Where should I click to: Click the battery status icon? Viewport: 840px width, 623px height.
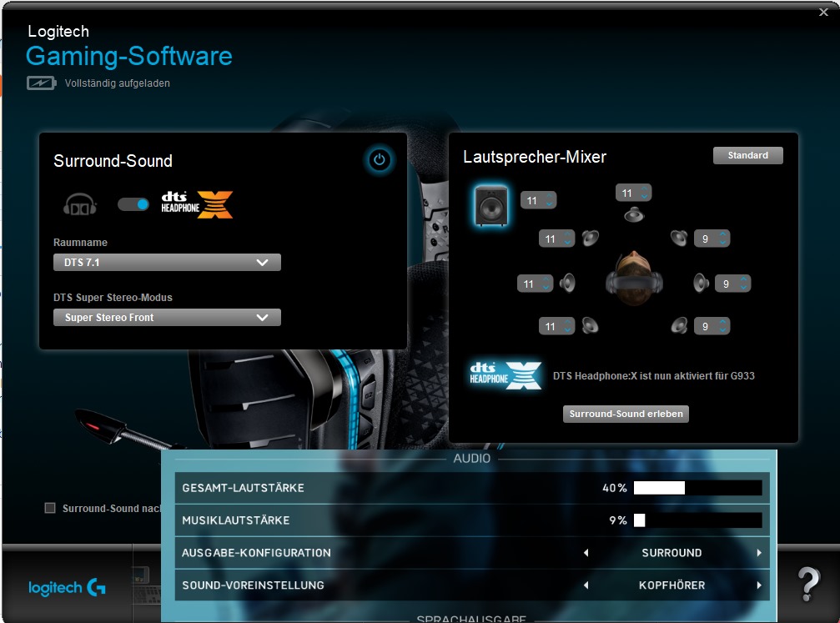pos(41,83)
